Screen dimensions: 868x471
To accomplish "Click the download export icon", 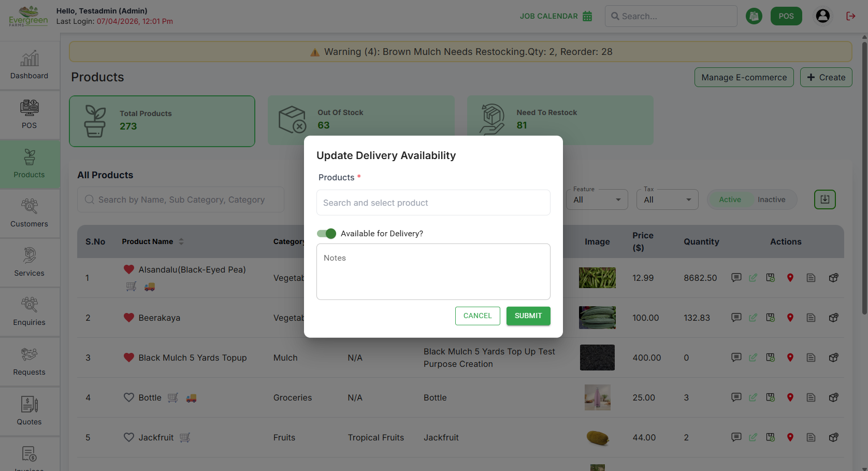I will 825,199.
